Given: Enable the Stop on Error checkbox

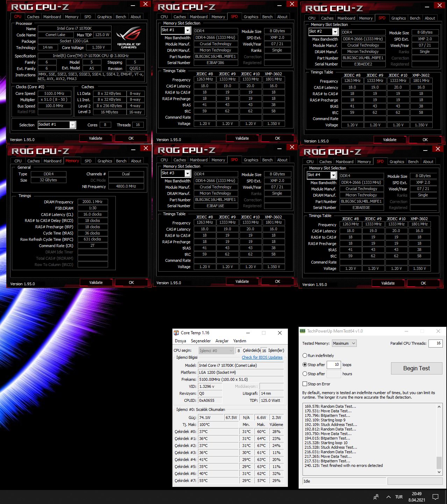Looking at the screenshot, I should click(305, 384).
